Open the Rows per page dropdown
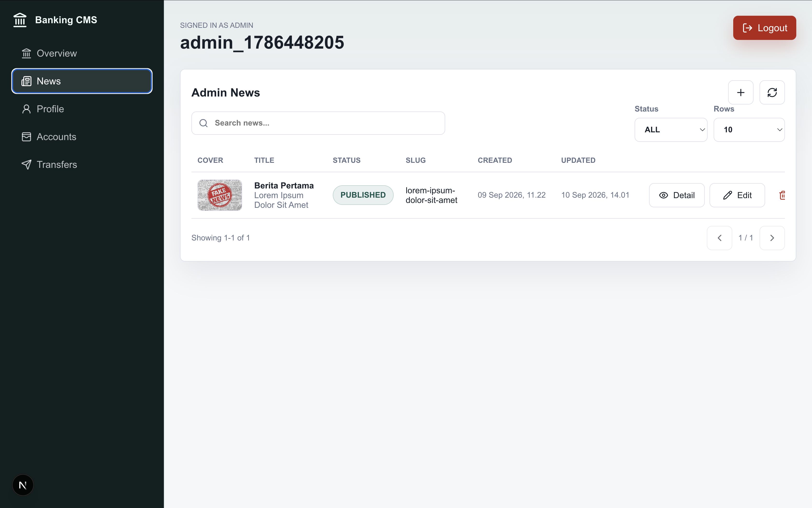The image size is (812, 508). pyautogui.click(x=749, y=130)
